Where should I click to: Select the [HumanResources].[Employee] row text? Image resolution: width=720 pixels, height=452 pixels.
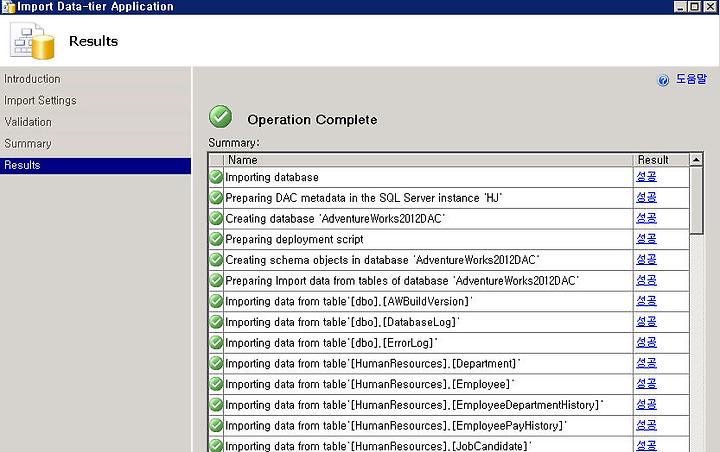370,384
